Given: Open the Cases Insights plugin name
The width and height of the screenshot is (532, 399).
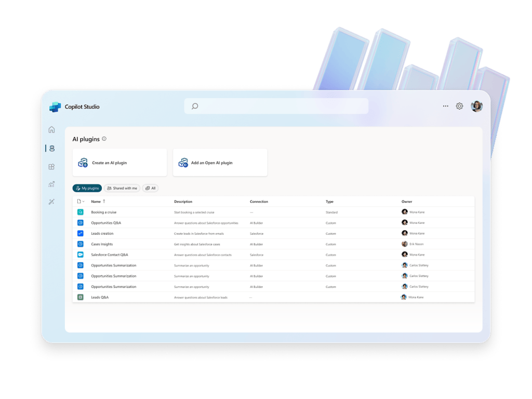Looking at the screenshot, I should point(102,244).
